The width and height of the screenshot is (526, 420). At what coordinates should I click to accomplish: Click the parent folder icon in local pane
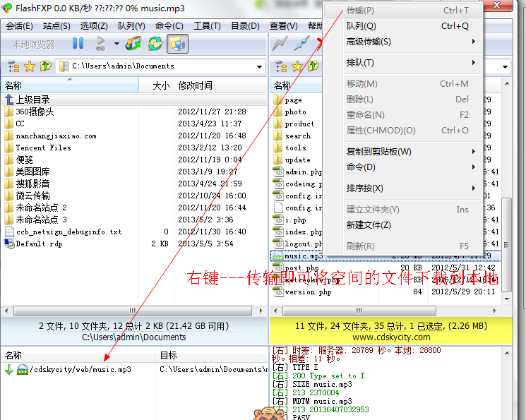tap(45, 66)
